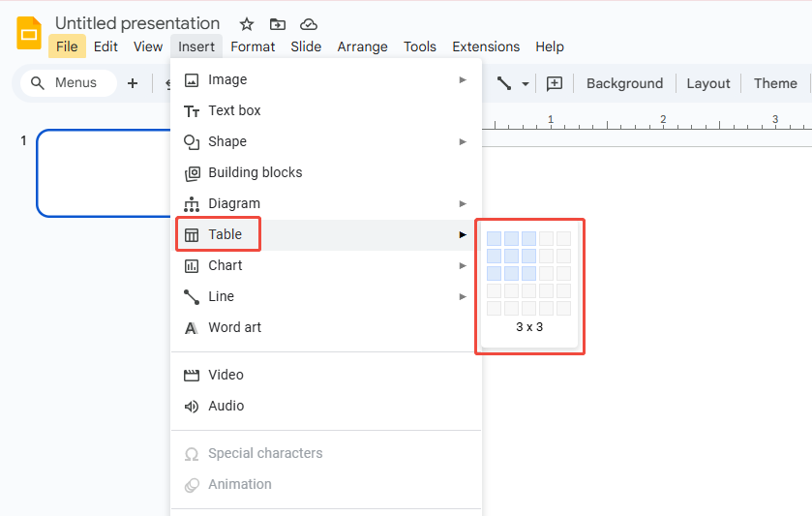812x516 pixels.
Task: Check the cloud document status icon
Action: coord(309,24)
